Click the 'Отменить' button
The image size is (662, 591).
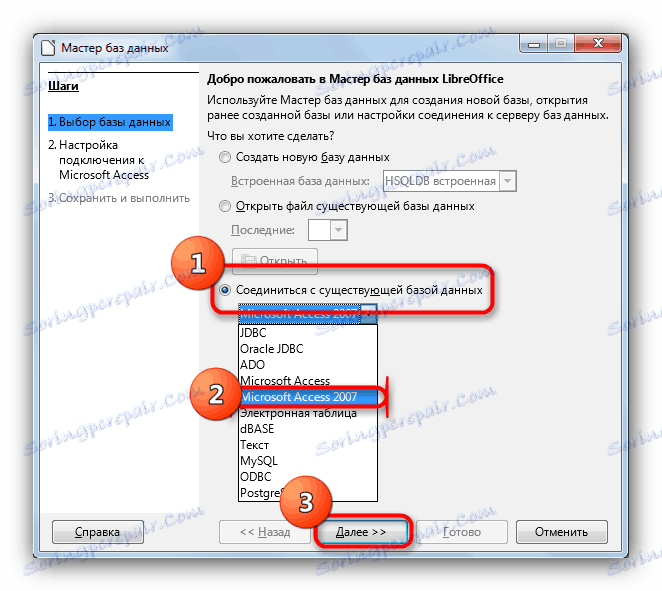pyautogui.click(x=562, y=532)
